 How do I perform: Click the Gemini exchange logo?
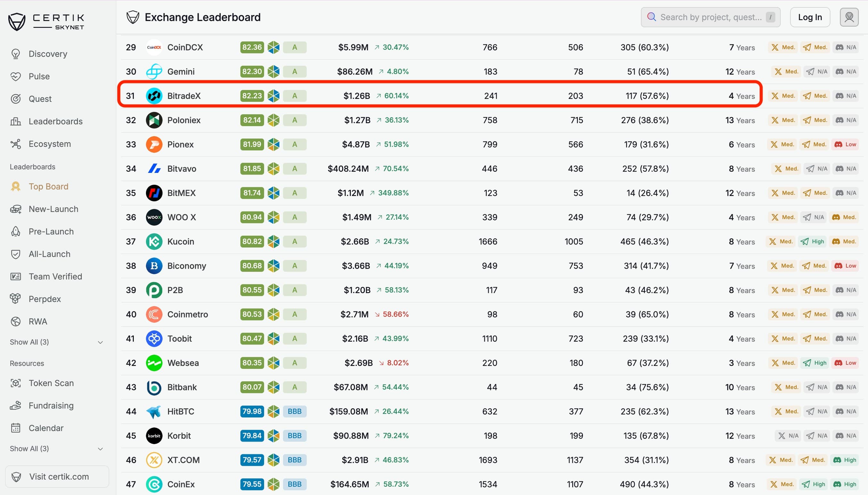154,72
